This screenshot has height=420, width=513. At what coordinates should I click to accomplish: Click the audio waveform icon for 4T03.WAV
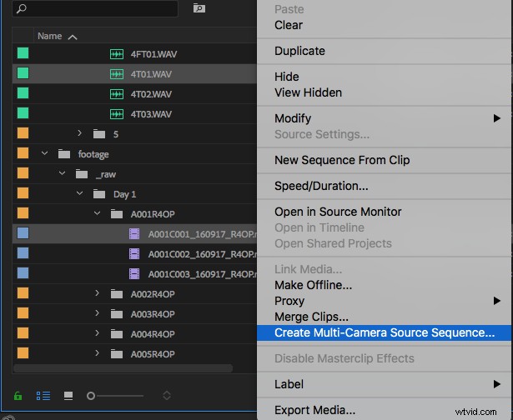coord(117,114)
